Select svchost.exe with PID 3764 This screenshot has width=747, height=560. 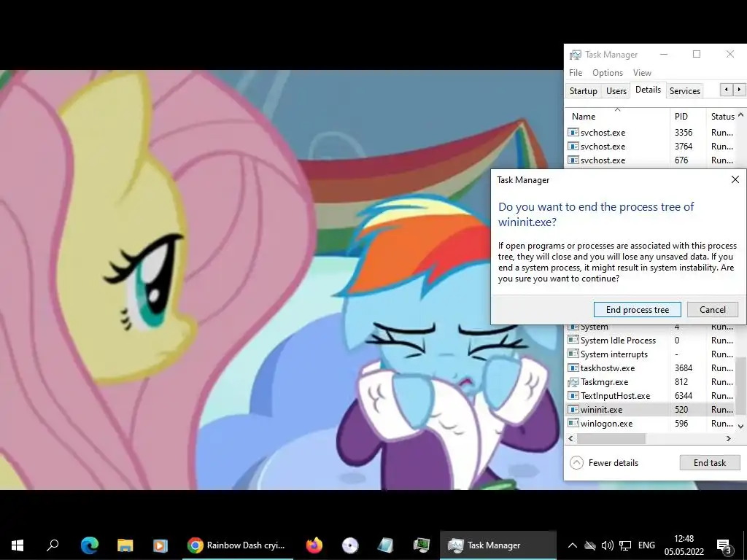[x=651, y=146]
